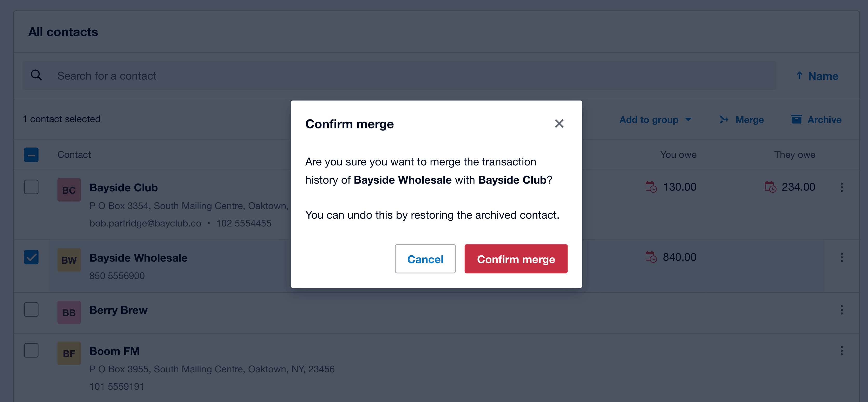Cancel the merge action
Screen dimensions: 868x402
click(425, 259)
